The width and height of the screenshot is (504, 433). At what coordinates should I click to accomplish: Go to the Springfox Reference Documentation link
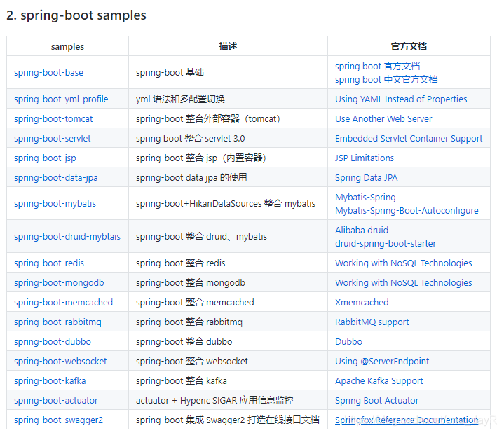[x=407, y=420]
